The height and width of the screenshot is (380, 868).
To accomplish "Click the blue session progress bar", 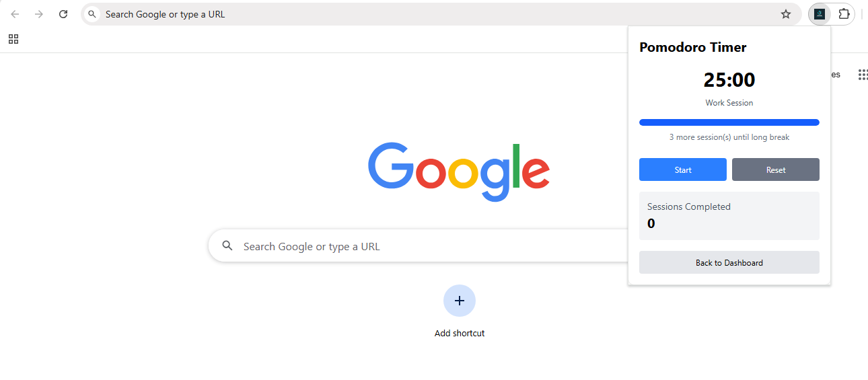I will tap(729, 122).
